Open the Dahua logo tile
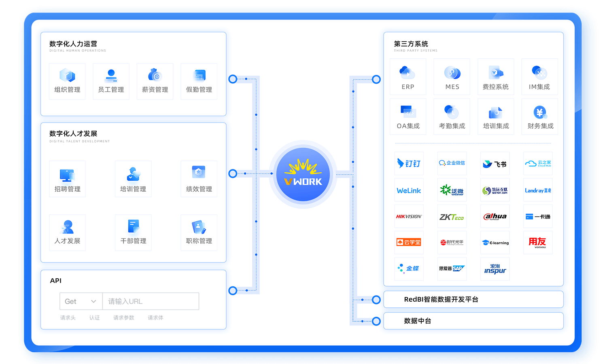The height and width of the screenshot is (364, 607). (495, 216)
